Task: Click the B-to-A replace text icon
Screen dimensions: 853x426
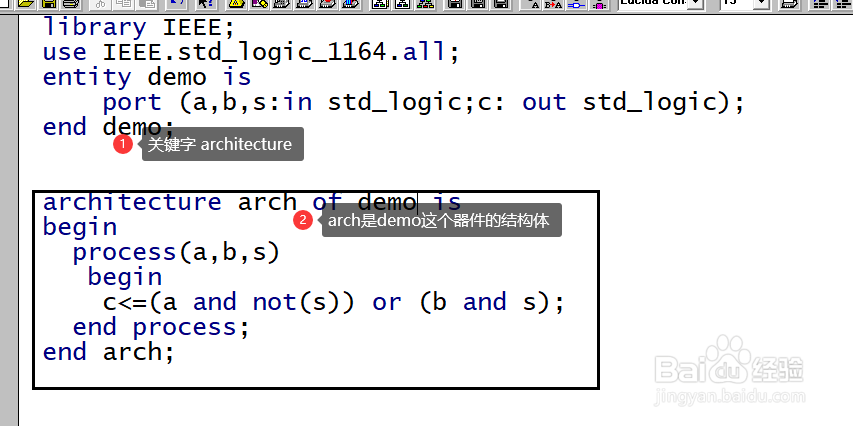Action: pyautogui.click(x=553, y=4)
